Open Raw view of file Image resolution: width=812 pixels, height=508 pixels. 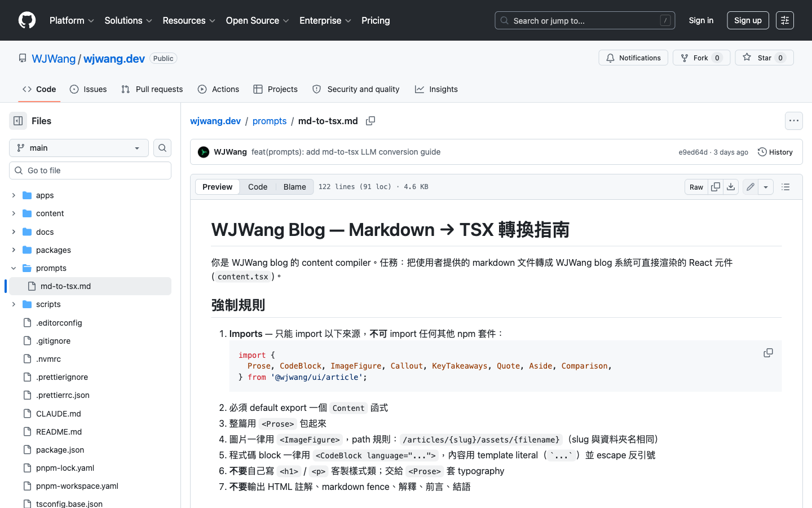[x=696, y=187]
